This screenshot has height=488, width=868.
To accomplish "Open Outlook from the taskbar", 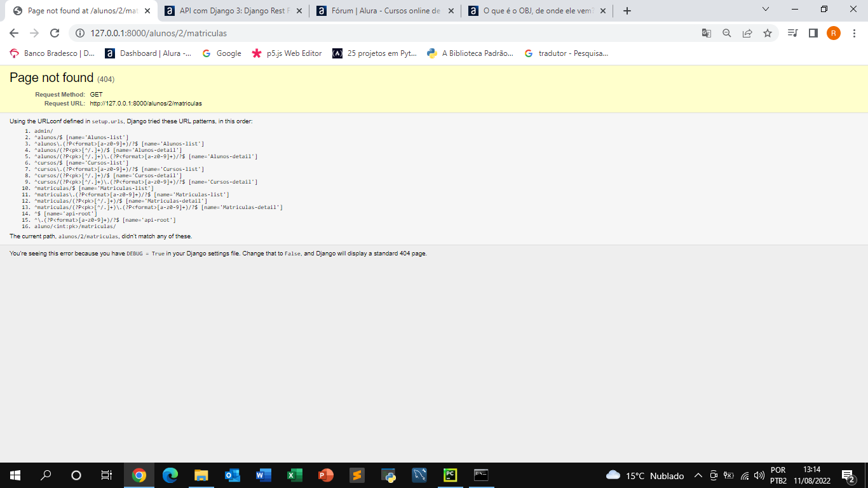I will click(x=233, y=475).
